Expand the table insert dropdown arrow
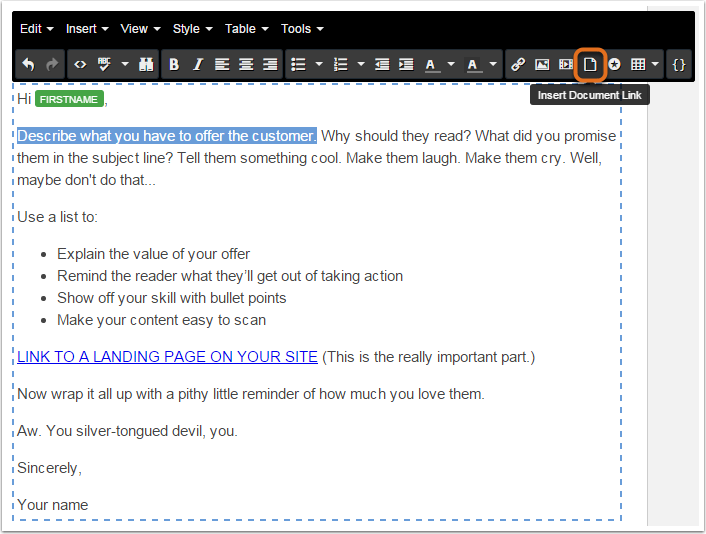The image size is (706, 534). point(655,64)
